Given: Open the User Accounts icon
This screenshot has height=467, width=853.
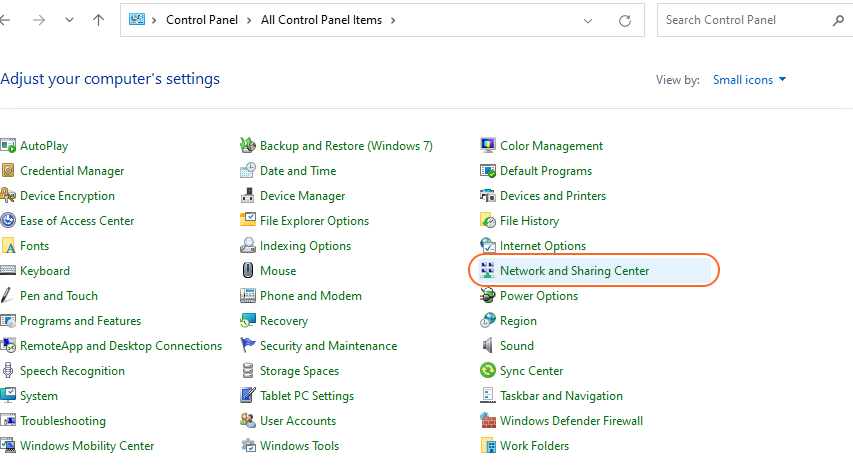Looking at the screenshot, I should 248,421.
